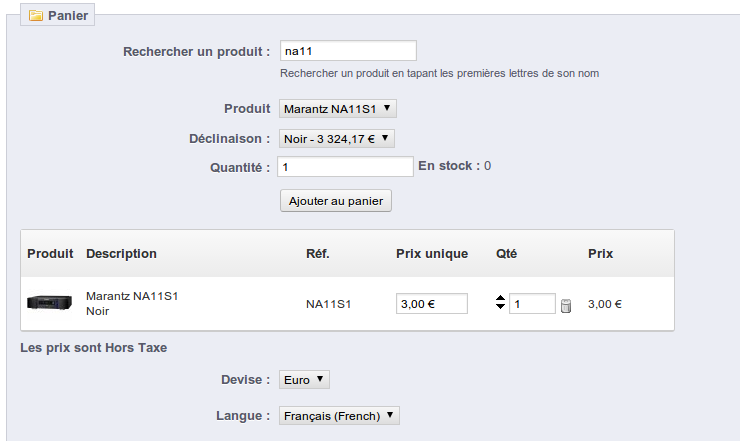The height and width of the screenshot is (441, 740).
Task: Click the Panier section title
Action: (x=68, y=16)
